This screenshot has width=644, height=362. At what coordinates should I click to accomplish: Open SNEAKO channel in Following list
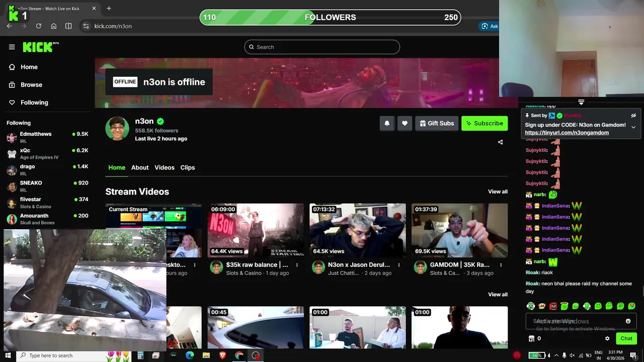(47, 186)
